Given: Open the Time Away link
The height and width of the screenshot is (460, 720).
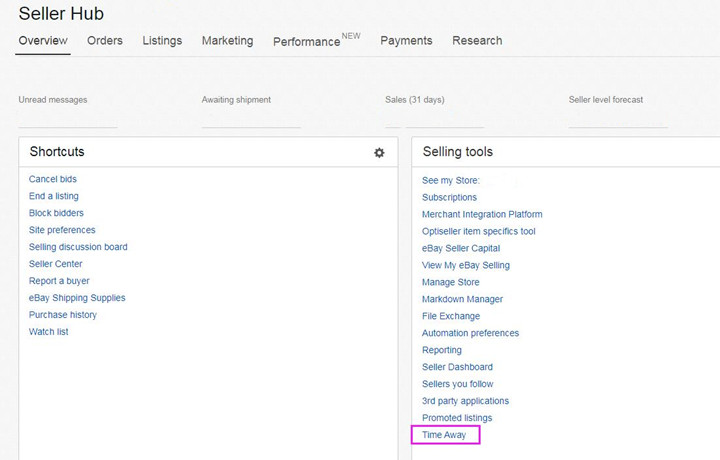Looking at the screenshot, I should coord(444,435).
